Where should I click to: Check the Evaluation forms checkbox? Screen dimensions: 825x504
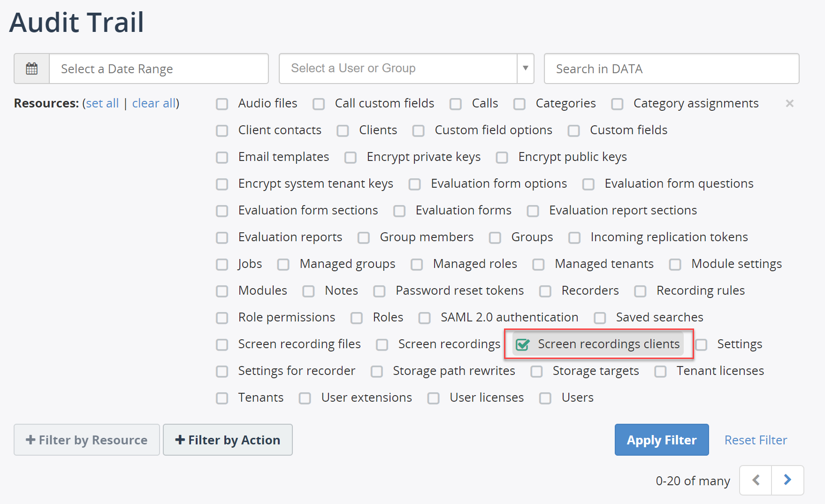click(399, 211)
